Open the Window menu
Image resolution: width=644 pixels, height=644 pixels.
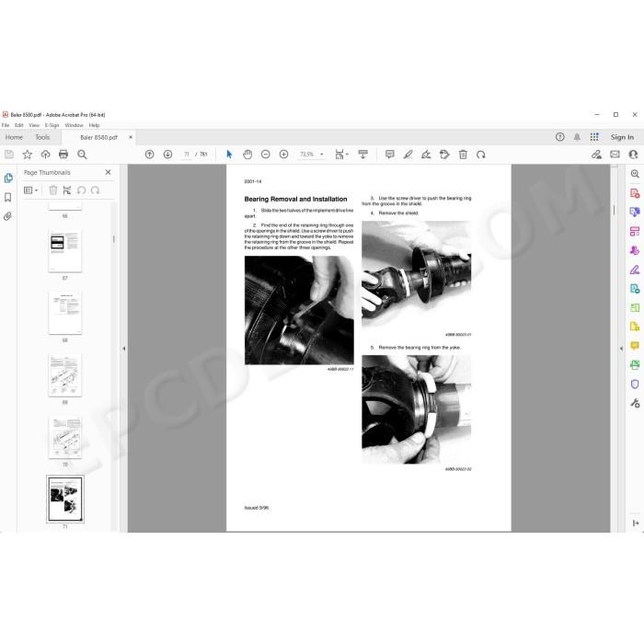click(74, 125)
